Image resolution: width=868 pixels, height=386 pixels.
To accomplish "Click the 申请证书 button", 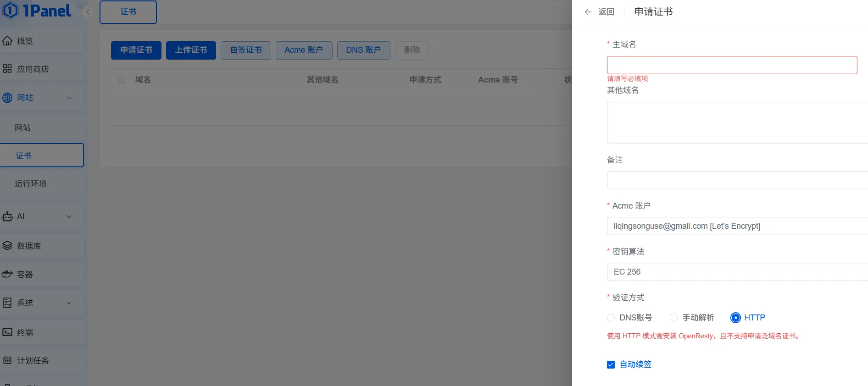I will 136,50.
